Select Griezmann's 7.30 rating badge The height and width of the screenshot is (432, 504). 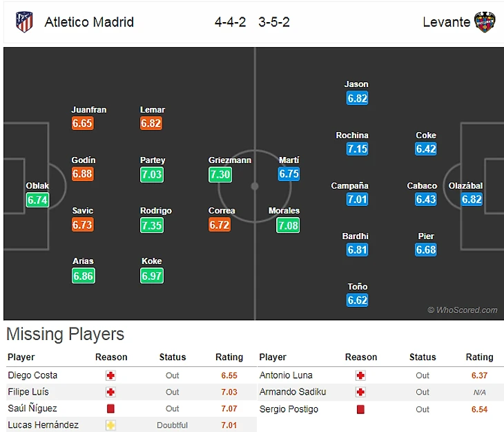(220, 174)
